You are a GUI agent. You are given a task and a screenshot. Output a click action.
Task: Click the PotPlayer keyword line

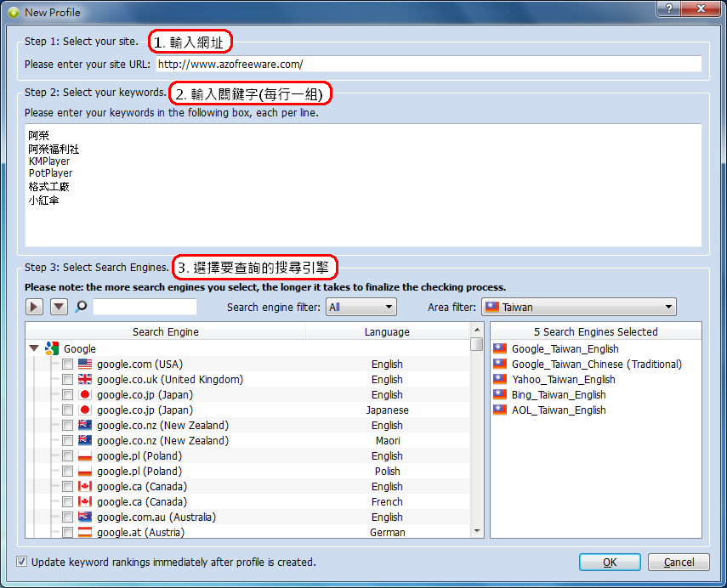pos(50,172)
